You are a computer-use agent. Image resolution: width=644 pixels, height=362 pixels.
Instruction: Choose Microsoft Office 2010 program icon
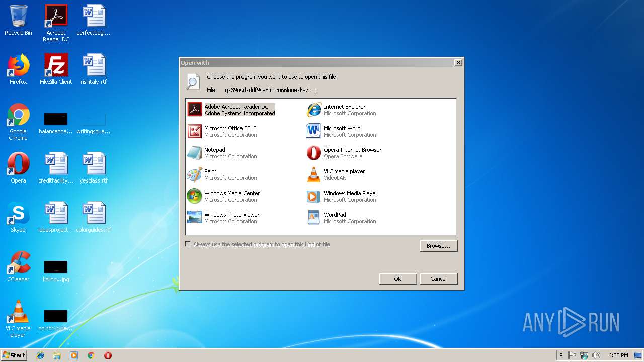[195, 131]
